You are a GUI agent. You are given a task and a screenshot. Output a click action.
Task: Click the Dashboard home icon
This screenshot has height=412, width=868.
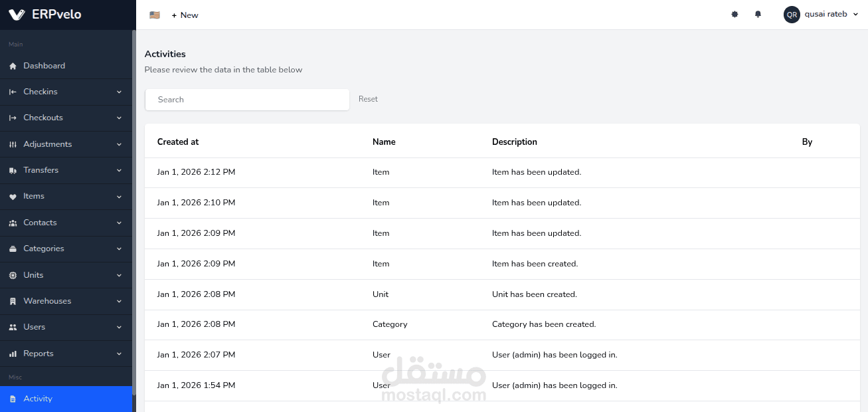tap(13, 66)
